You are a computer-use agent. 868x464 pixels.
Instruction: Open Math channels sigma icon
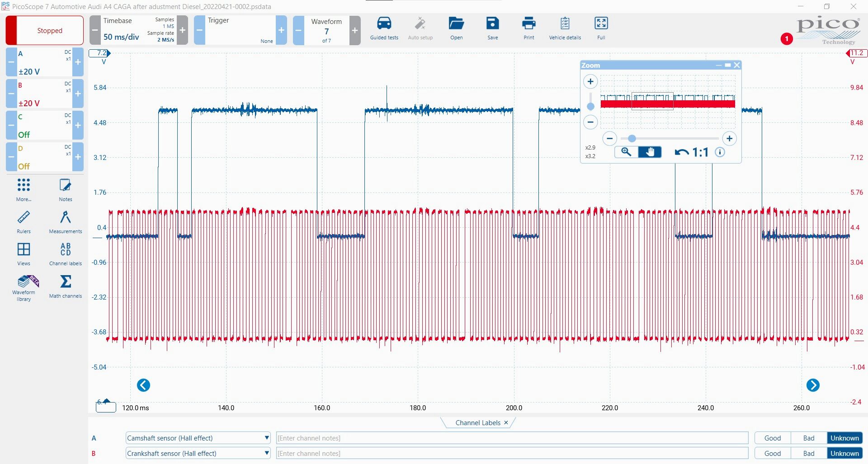pyautogui.click(x=66, y=282)
